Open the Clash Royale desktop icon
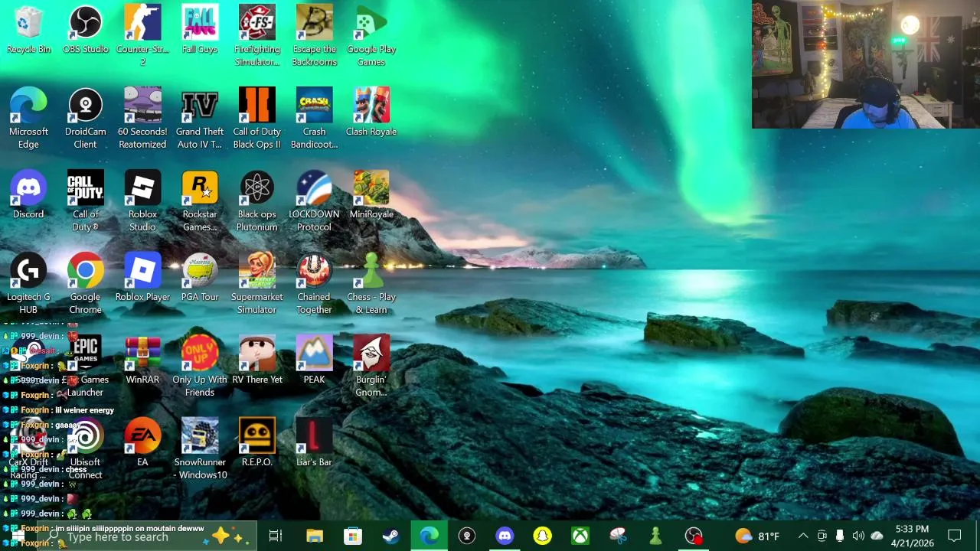Screen dimensions: 980x551 click(x=371, y=113)
